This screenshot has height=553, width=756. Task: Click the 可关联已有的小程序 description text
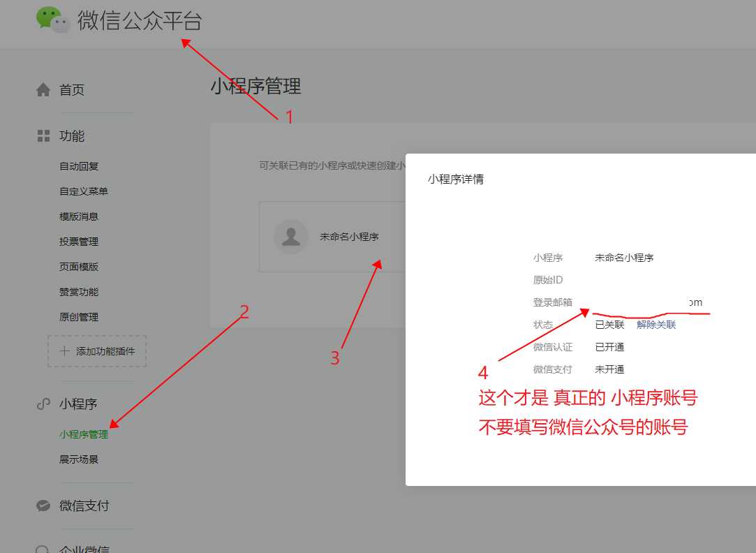(332, 166)
